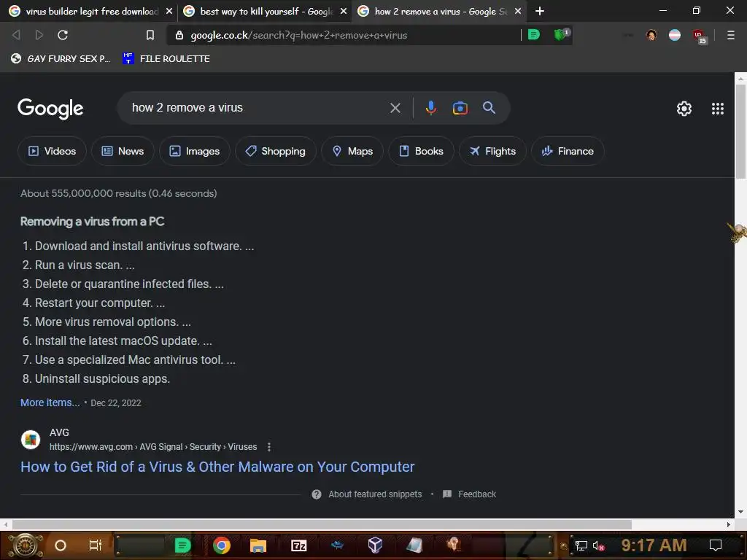Reload the current page
Viewport: 747px width, 560px height.
click(x=63, y=35)
